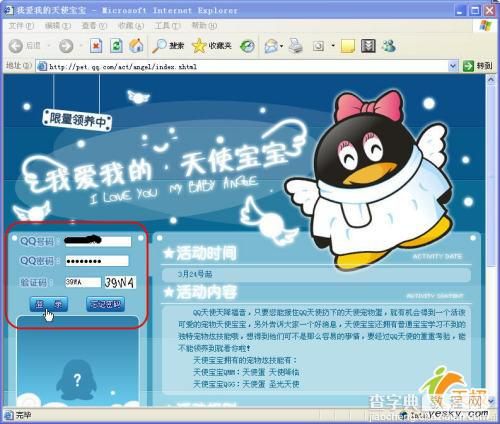Open the Favorites (收藏夹) star button

(212, 46)
